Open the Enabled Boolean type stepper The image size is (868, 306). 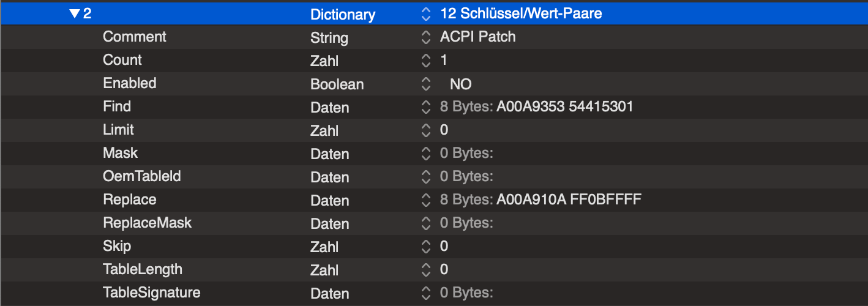tap(426, 84)
